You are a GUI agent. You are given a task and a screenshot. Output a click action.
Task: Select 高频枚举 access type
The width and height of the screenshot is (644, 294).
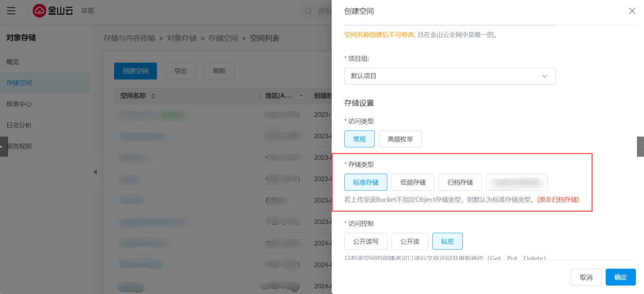tap(400, 139)
